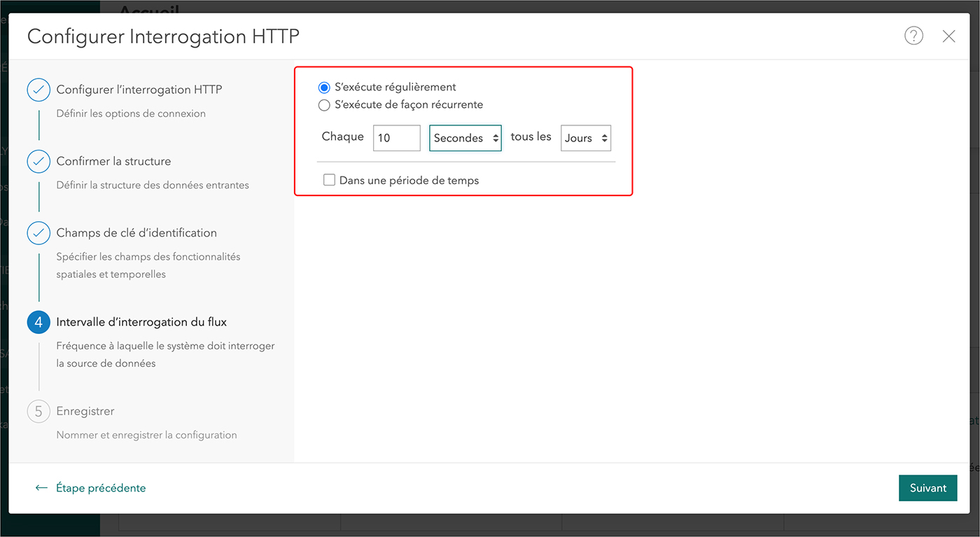Select Intervalle d'interrogation du flux step
The height and width of the screenshot is (537, 980).
[141, 322]
